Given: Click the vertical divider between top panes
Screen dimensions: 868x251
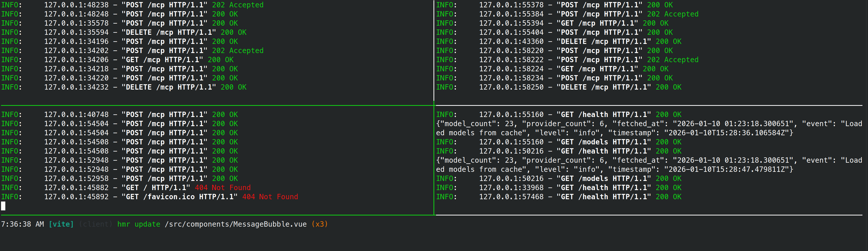Looking at the screenshot, I should 434,51.
